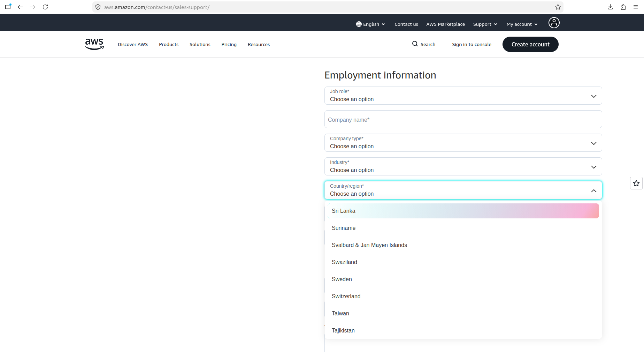The height and width of the screenshot is (352, 644).
Task: Reload the page using the refresh icon
Action: click(x=45, y=7)
